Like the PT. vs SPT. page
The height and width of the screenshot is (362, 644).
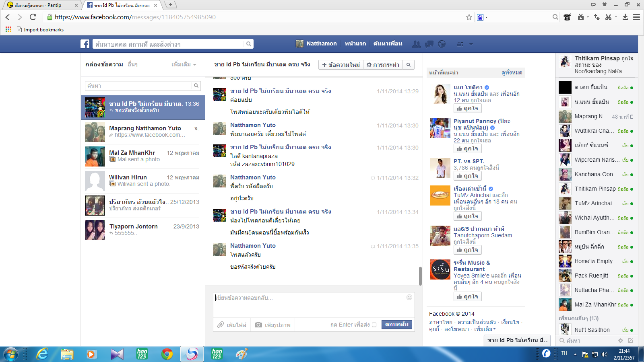[467, 176]
